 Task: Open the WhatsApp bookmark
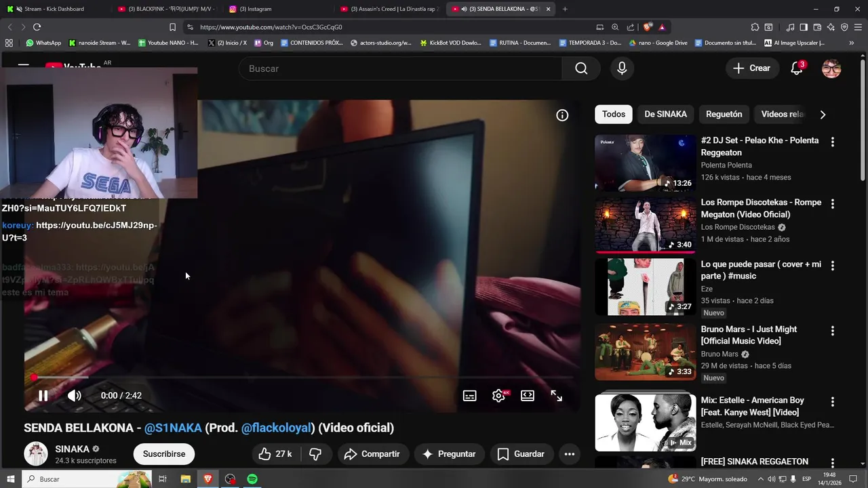click(43, 43)
